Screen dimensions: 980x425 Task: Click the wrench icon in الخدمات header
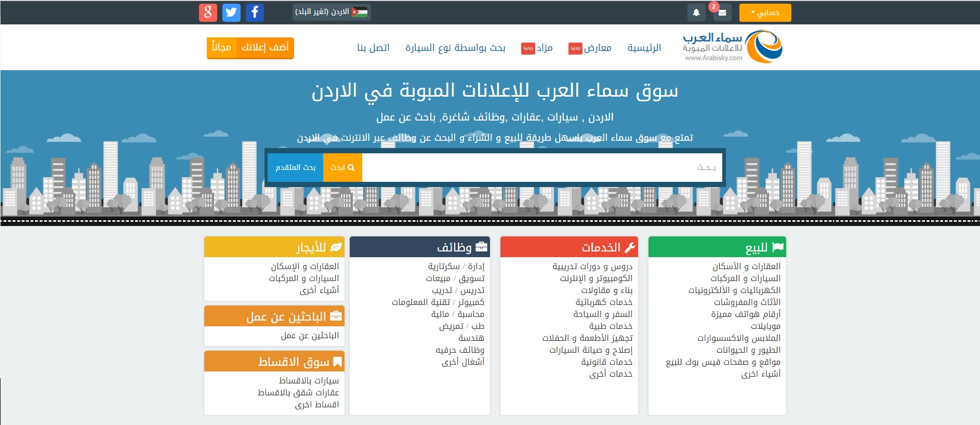click(x=630, y=247)
